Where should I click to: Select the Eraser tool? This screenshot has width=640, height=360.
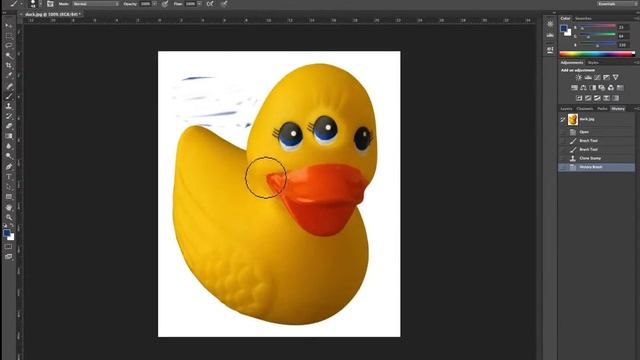pyautogui.click(x=9, y=126)
